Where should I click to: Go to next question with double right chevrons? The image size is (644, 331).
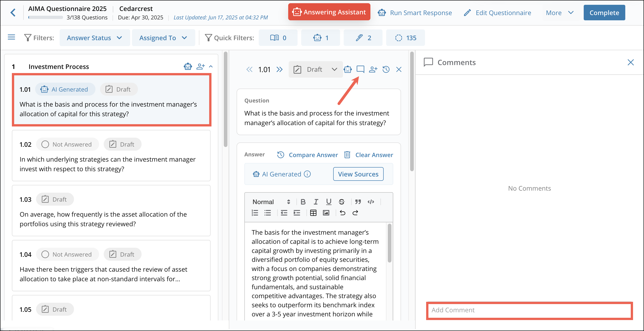(280, 69)
